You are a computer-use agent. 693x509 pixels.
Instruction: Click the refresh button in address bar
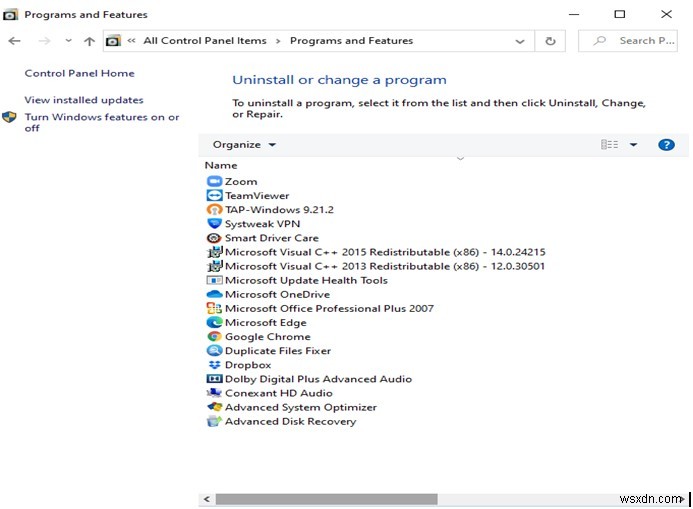click(550, 41)
